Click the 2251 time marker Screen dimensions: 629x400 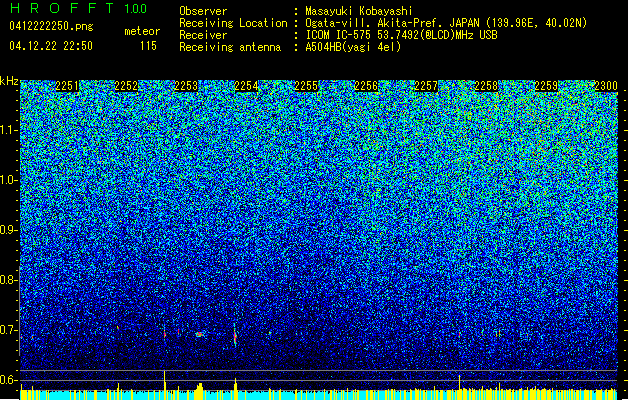tap(67, 86)
